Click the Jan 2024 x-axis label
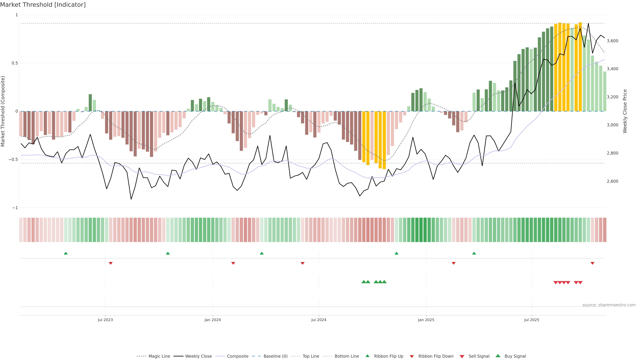This screenshot has width=644, height=362. pos(212,320)
